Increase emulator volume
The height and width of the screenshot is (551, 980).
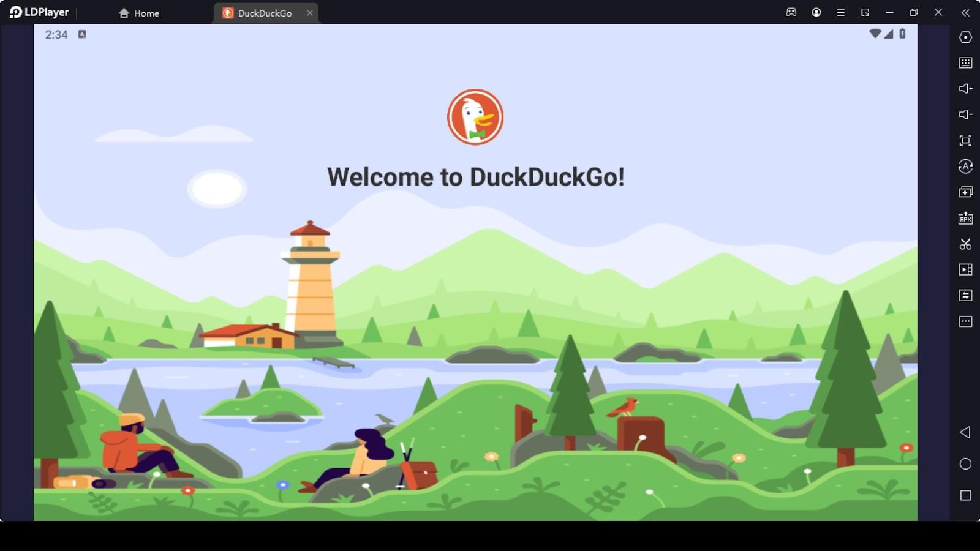965,89
